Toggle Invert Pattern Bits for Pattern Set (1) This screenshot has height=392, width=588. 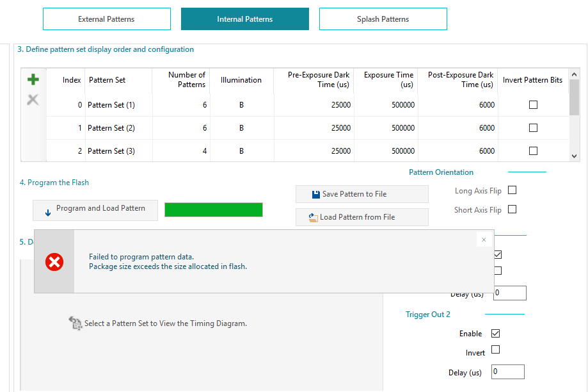(533, 105)
